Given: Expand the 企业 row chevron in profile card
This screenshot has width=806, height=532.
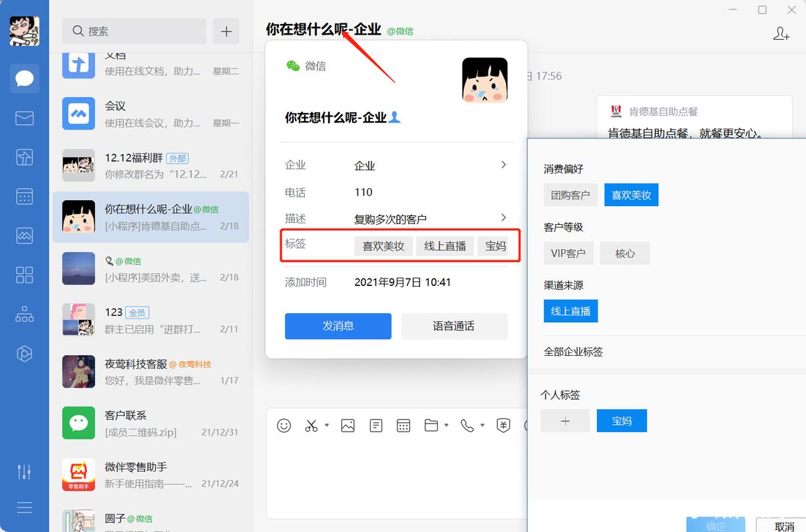Looking at the screenshot, I should pyautogui.click(x=504, y=165).
